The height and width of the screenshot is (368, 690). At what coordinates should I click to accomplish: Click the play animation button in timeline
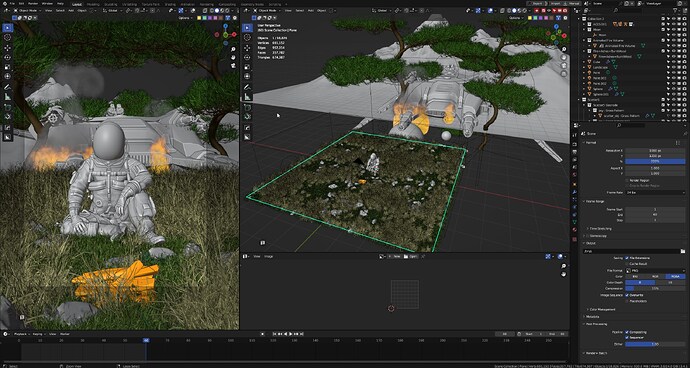[x=290, y=334]
